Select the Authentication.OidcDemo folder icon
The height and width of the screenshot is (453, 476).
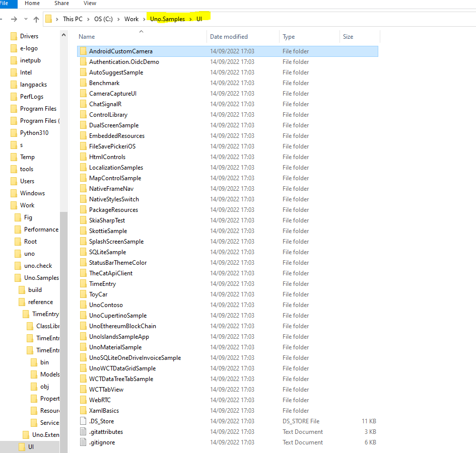[x=83, y=62]
